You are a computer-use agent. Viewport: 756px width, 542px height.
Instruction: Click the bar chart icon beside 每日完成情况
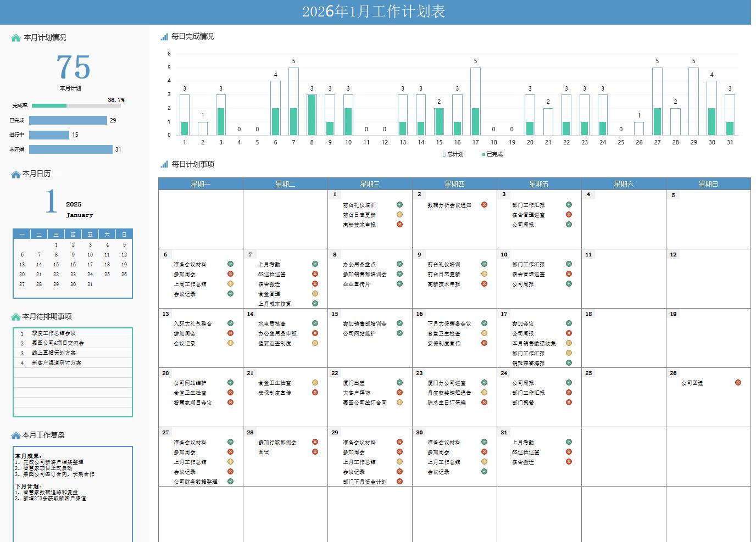(x=164, y=37)
